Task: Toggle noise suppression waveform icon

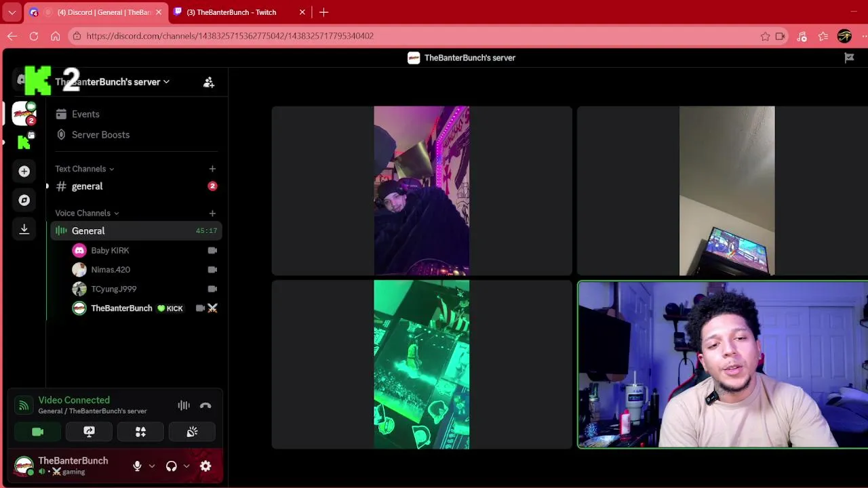Action: click(x=184, y=405)
